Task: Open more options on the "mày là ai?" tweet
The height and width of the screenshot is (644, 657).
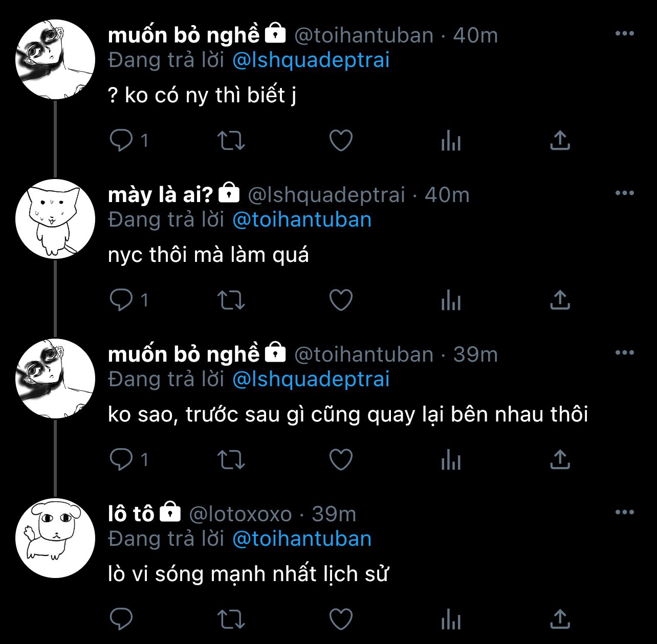Action: tap(624, 193)
